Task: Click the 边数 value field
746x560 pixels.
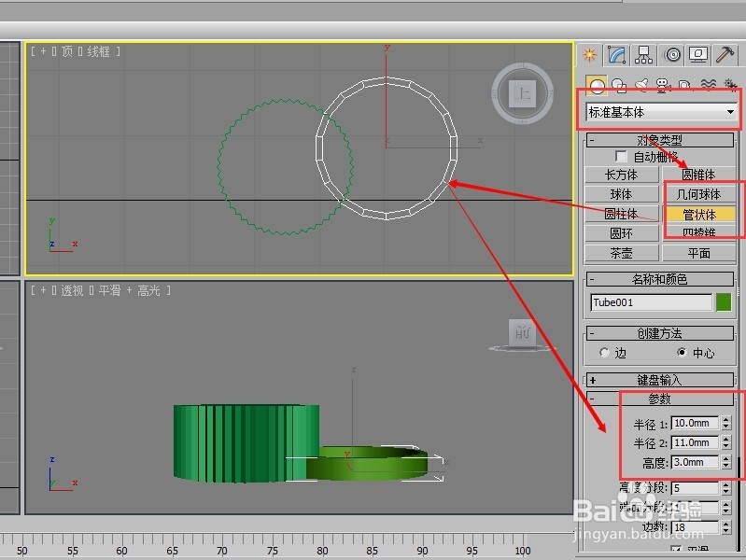Action: pyautogui.click(x=695, y=527)
